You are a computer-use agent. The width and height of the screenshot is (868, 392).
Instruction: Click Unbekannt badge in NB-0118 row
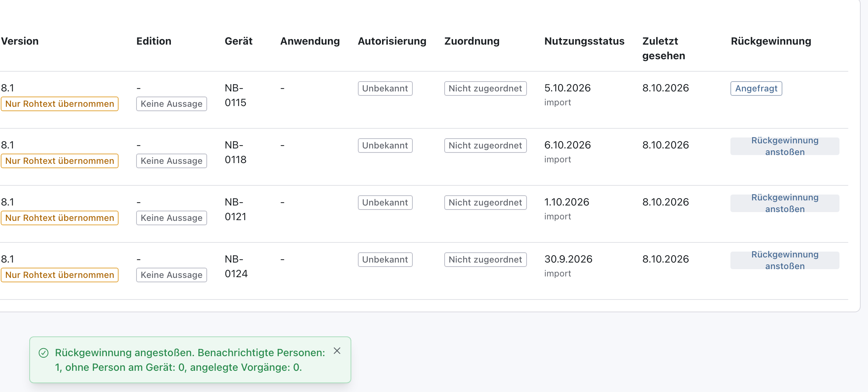[385, 146]
